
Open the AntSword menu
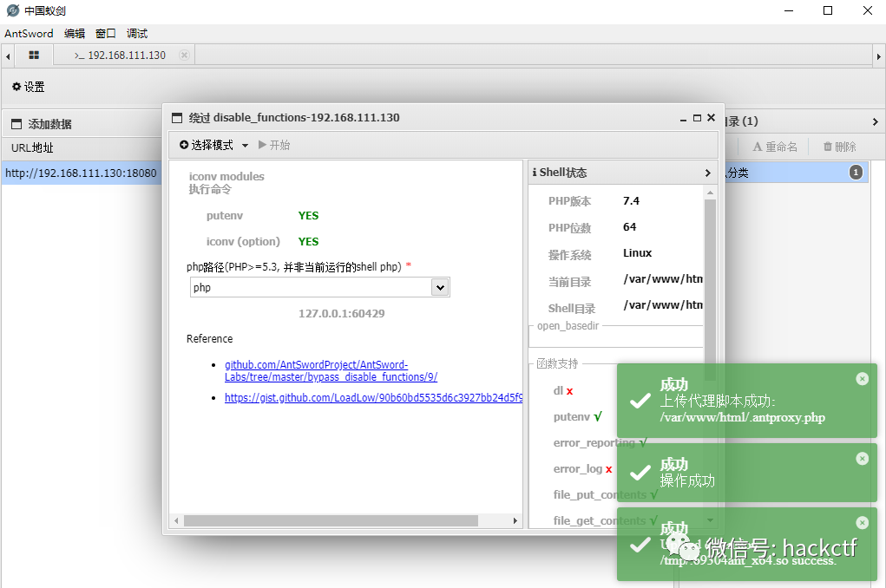[29, 33]
